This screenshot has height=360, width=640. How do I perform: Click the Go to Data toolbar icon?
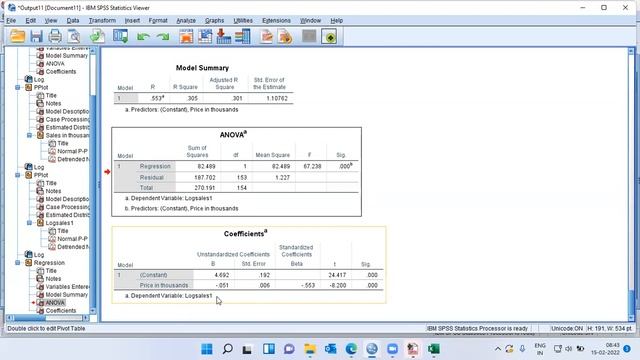pos(186,36)
